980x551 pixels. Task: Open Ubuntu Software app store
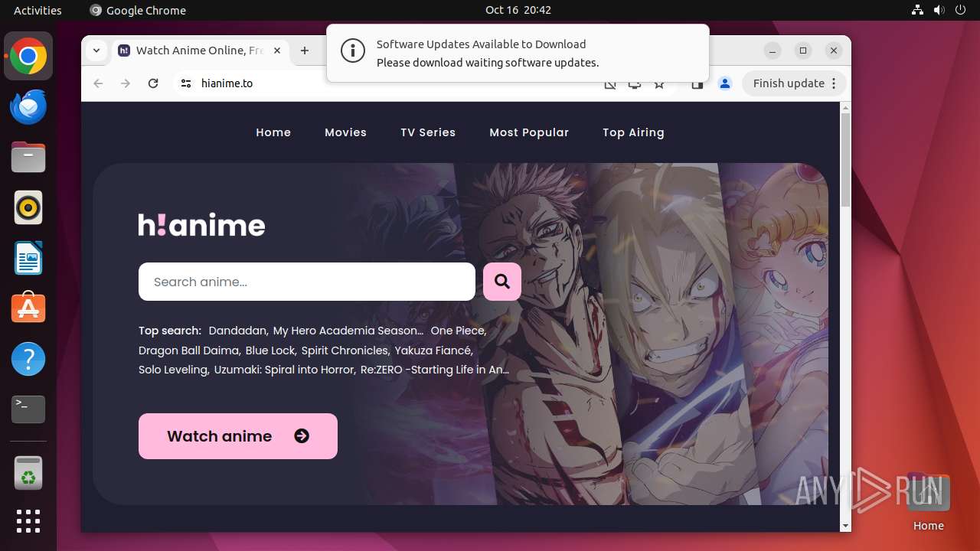[28, 308]
